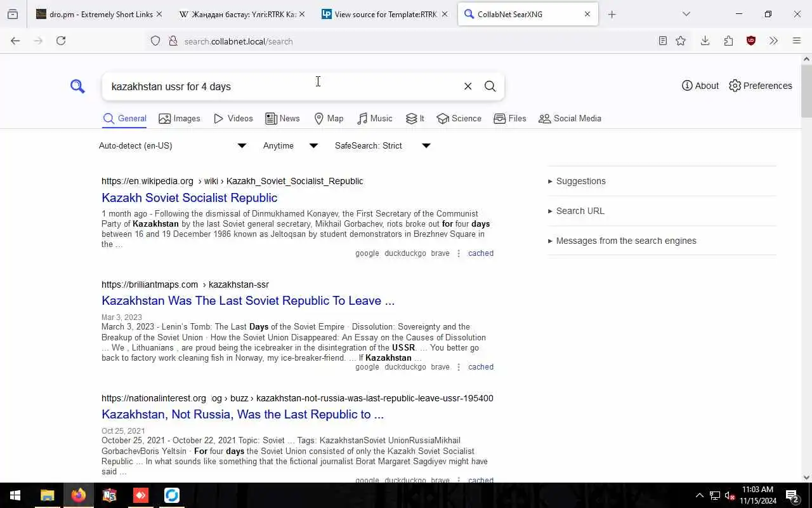Image resolution: width=812 pixels, height=508 pixels.
Task: Toggle reader view icon
Action: tap(662, 41)
